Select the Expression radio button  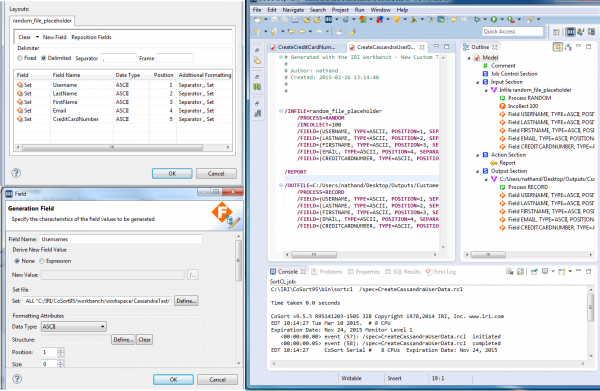click(42, 261)
